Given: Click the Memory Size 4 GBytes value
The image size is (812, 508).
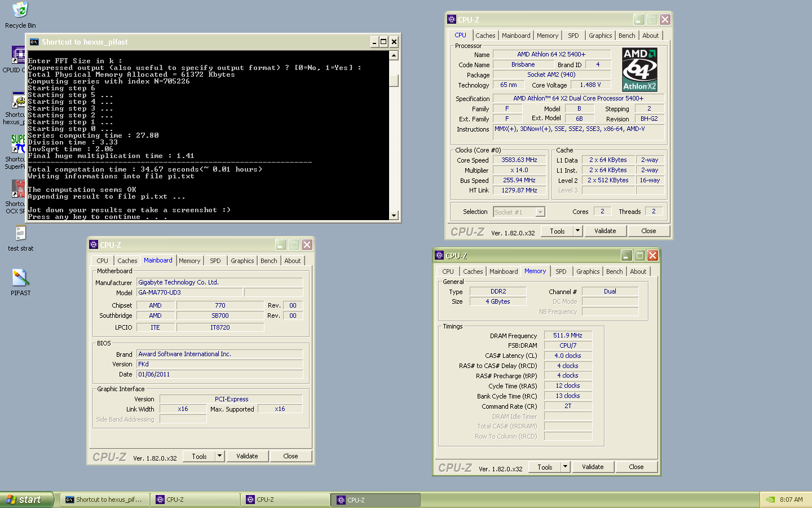Looking at the screenshot, I should coord(498,301).
